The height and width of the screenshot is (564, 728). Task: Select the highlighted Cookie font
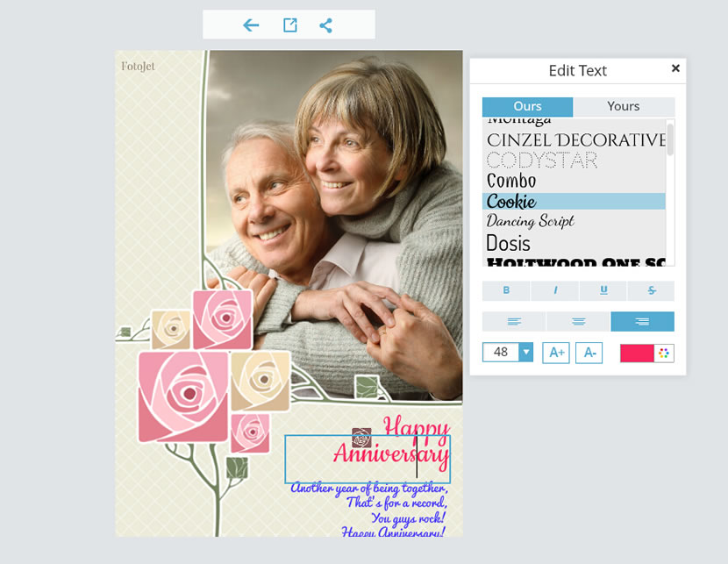[574, 201]
